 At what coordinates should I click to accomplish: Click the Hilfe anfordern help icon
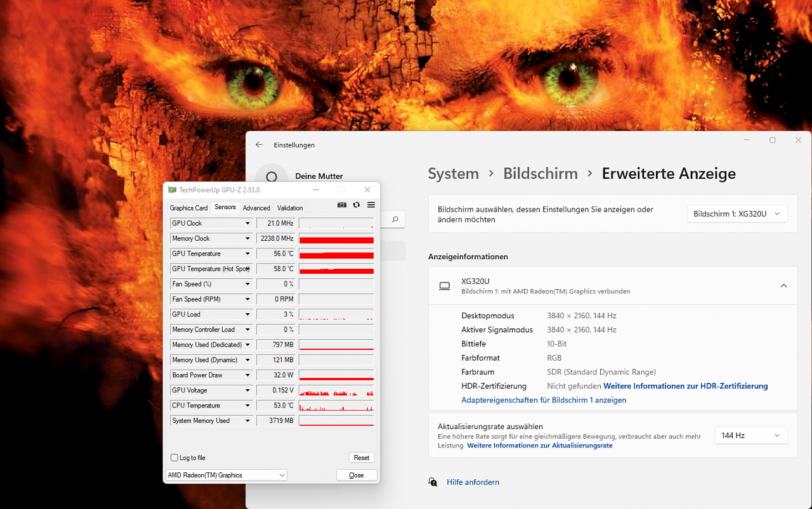click(433, 482)
